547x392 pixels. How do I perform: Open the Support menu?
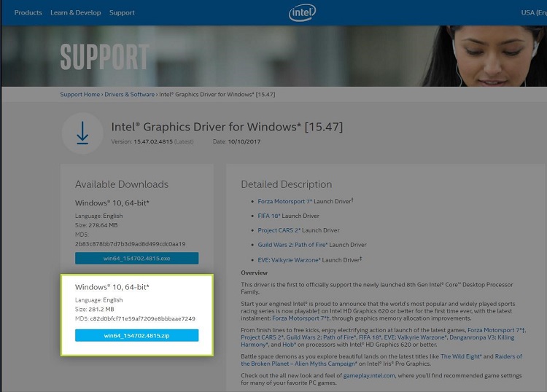pyautogui.click(x=122, y=12)
